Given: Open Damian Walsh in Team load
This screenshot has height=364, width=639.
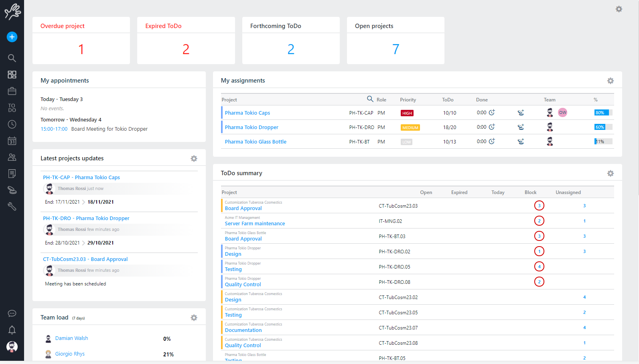Looking at the screenshot, I should coord(71,338).
